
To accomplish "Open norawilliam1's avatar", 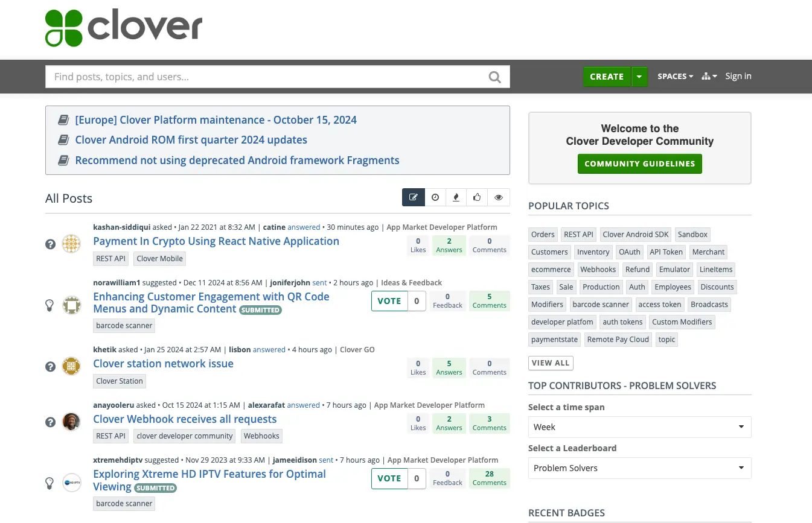I will [x=72, y=305].
